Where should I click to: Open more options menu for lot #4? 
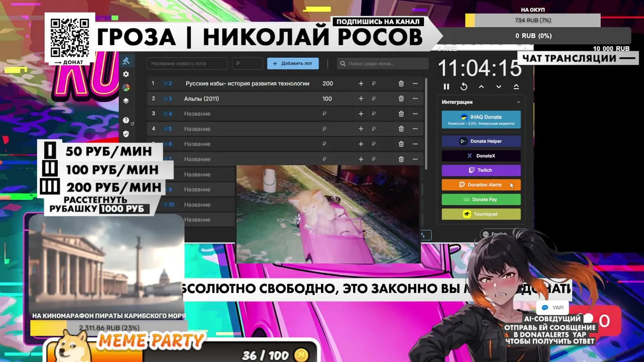coord(415,114)
